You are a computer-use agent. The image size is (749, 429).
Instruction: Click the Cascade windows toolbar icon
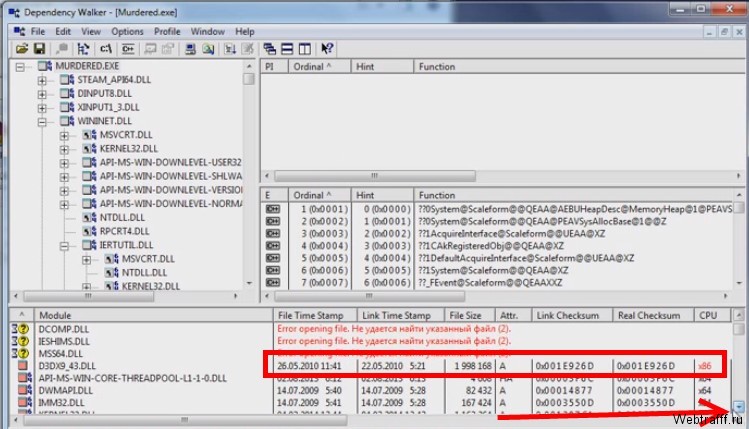click(x=269, y=49)
